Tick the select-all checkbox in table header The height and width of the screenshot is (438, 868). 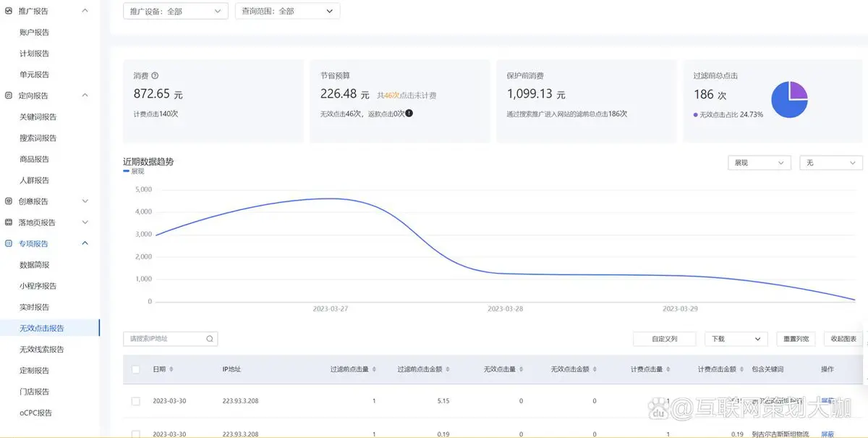136,369
